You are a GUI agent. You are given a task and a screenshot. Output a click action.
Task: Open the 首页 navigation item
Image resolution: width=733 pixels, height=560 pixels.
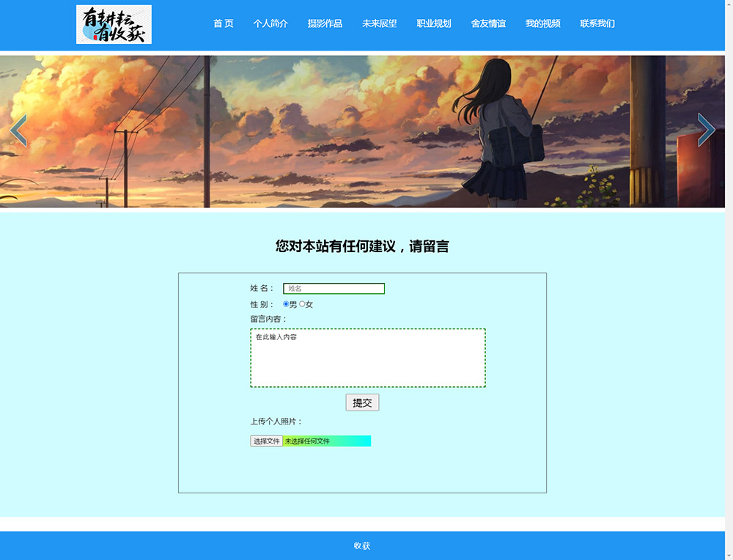coord(224,23)
